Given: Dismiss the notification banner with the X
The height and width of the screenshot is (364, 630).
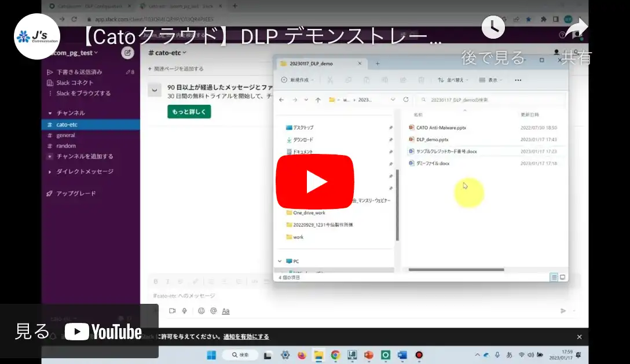Looking at the screenshot, I should coord(580,337).
